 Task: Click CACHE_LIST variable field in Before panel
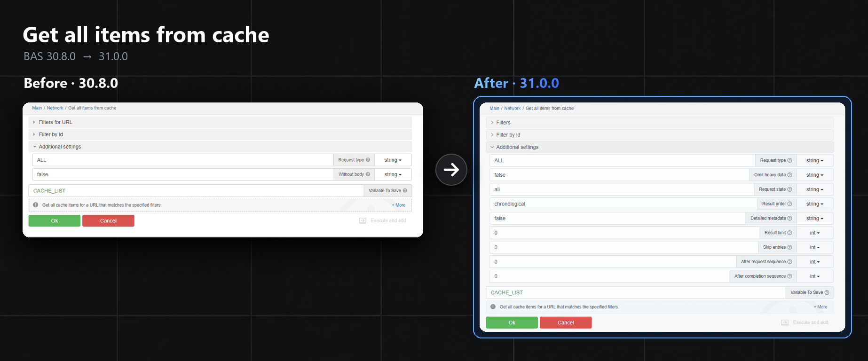tap(196, 191)
